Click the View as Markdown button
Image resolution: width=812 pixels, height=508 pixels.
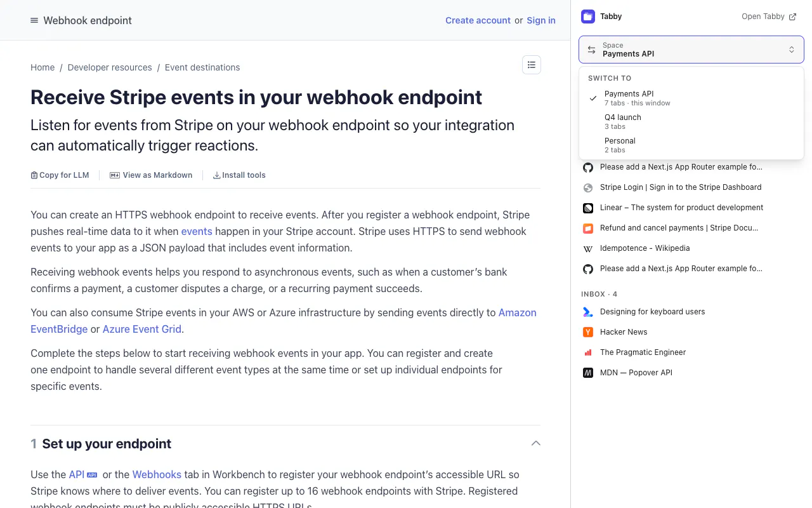(x=151, y=175)
